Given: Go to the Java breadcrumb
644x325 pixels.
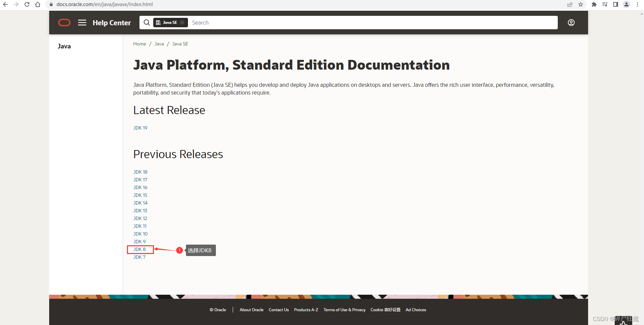Looking at the screenshot, I should pyautogui.click(x=159, y=44).
